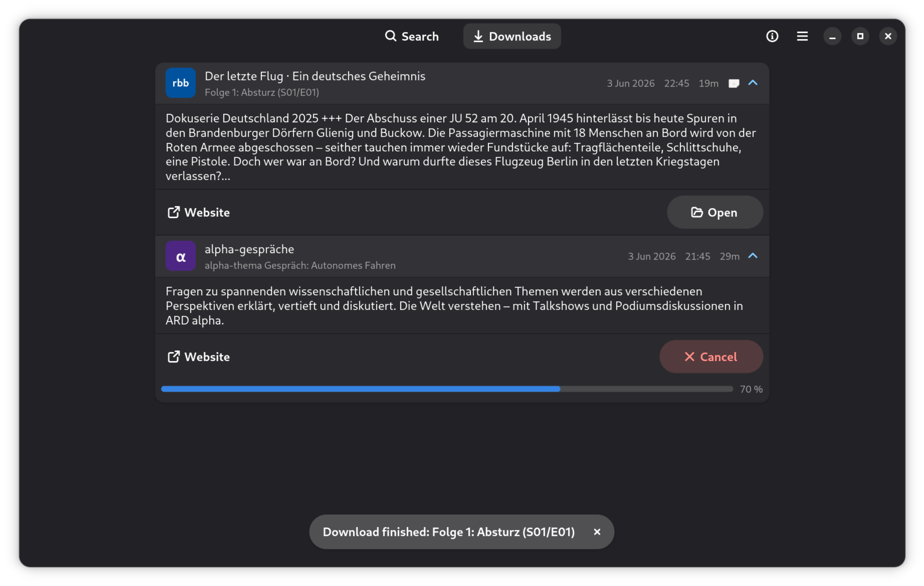Click the rbb channel logo

(x=181, y=83)
